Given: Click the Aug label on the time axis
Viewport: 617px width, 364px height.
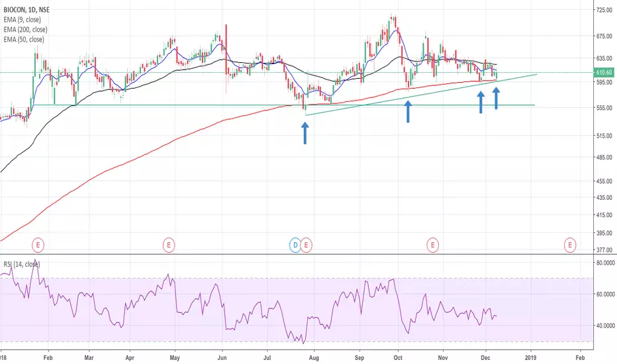Looking at the screenshot, I should pos(314,357).
